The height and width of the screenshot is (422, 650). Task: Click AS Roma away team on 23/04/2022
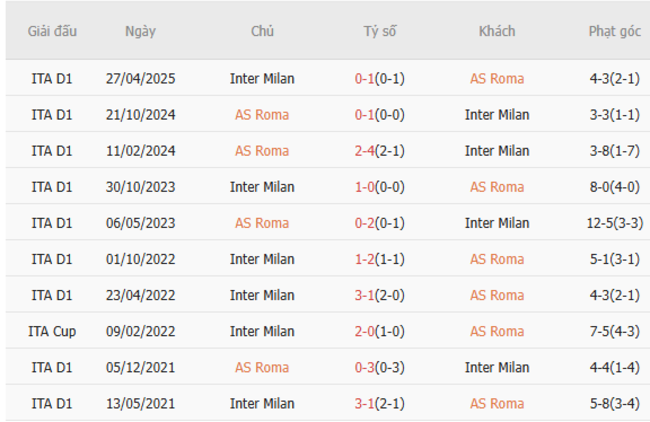497,295
